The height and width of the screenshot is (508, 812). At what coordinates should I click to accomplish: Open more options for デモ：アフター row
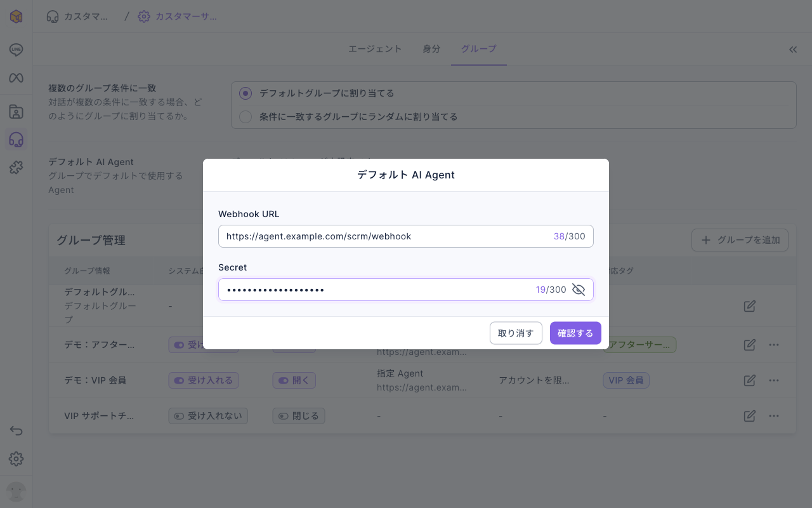tap(774, 345)
